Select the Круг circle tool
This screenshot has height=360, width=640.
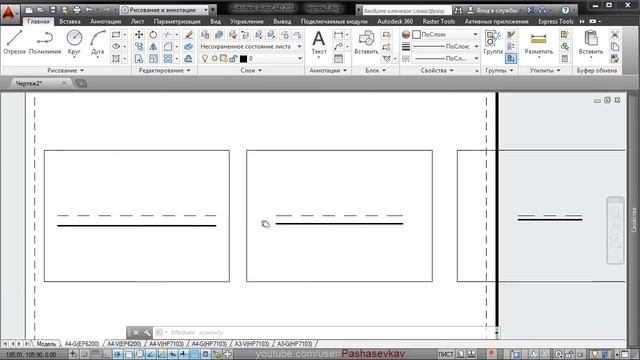pos(74,42)
